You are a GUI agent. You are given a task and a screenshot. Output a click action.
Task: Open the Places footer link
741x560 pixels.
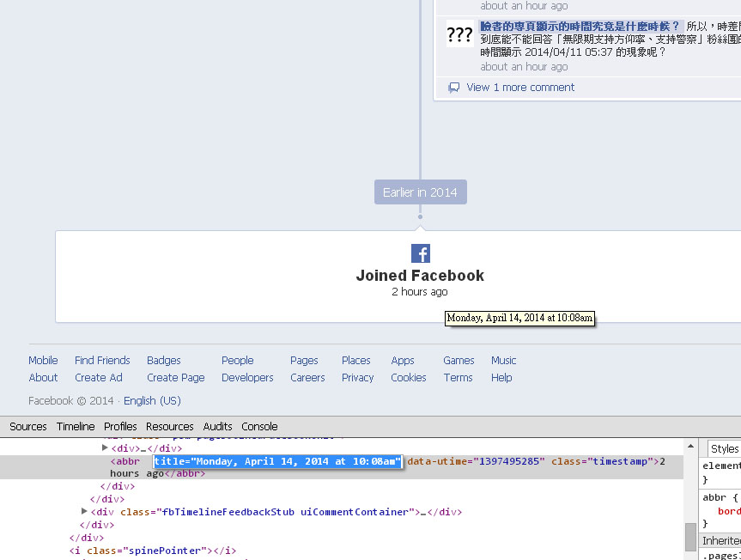[x=355, y=360]
